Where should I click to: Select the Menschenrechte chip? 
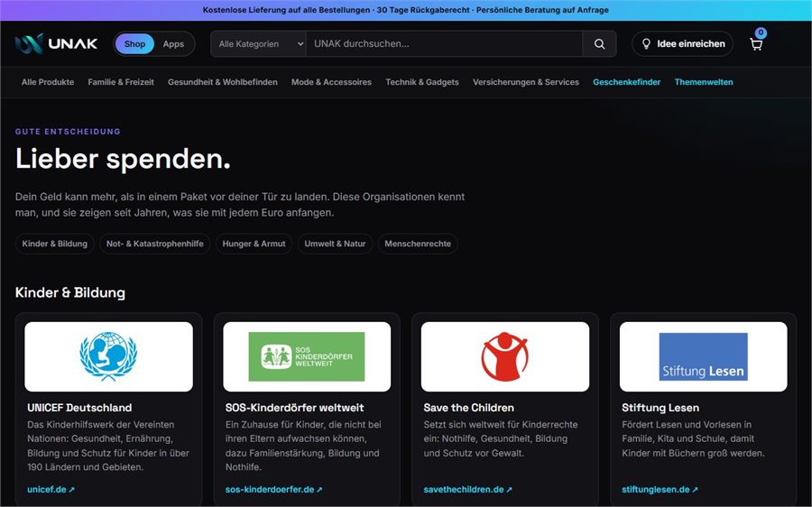(418, 244)
